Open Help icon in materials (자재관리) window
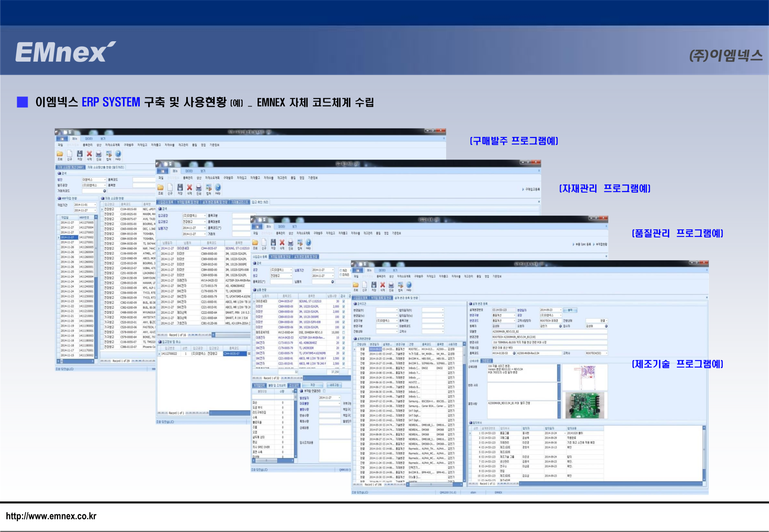The width and height of the screenshot is (769, 532). [x=218, y=187]
